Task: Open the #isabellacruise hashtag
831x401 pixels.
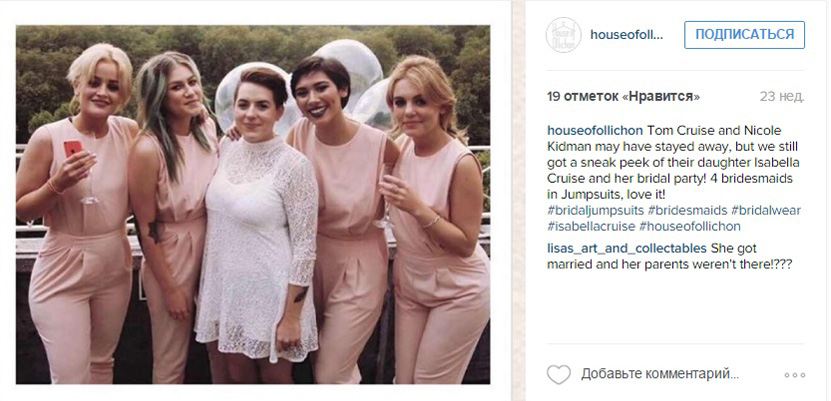Action: click(x=591, y=227)
